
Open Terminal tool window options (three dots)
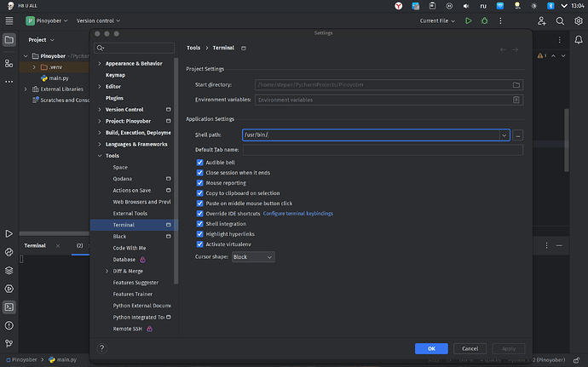[546, 245]
